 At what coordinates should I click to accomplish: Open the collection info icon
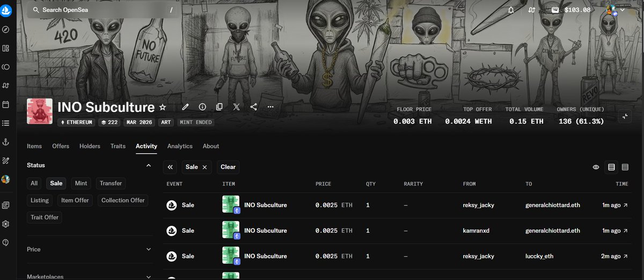(x=202, y=107)
